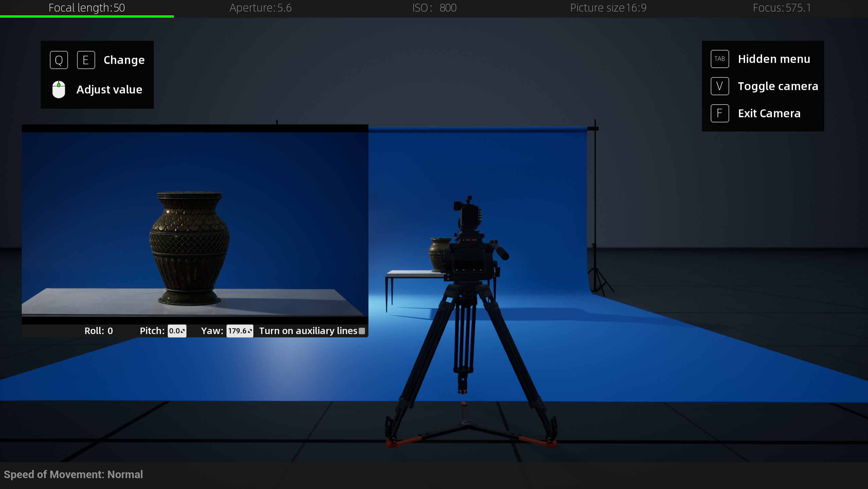Screen dimensions: 868x489
Task: Click the Q key icon in Change panel
Action: [x=58, y=59]
